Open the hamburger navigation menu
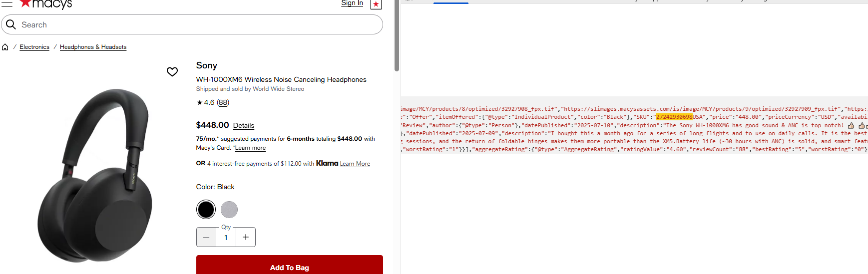This screenshot has height=274, width=868. (x=7, y=3)
